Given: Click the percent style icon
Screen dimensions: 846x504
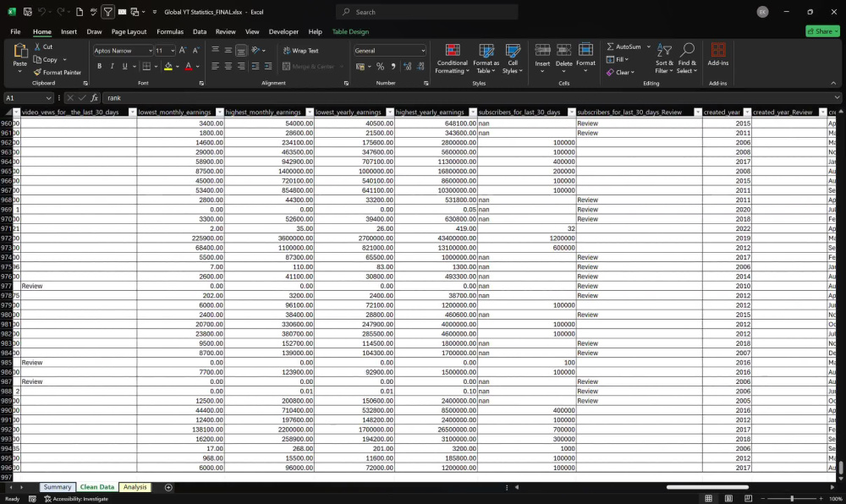Looking at the screenshot, I should [381, 66].
